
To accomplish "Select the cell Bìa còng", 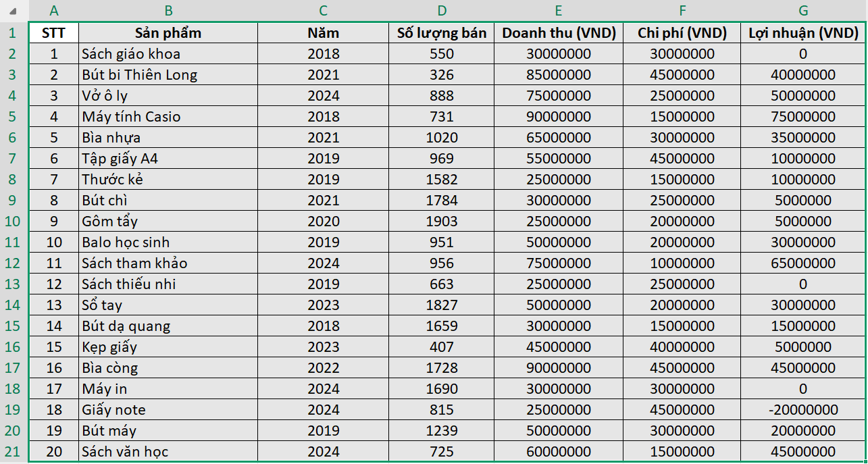I will click(x=168, y=368).
